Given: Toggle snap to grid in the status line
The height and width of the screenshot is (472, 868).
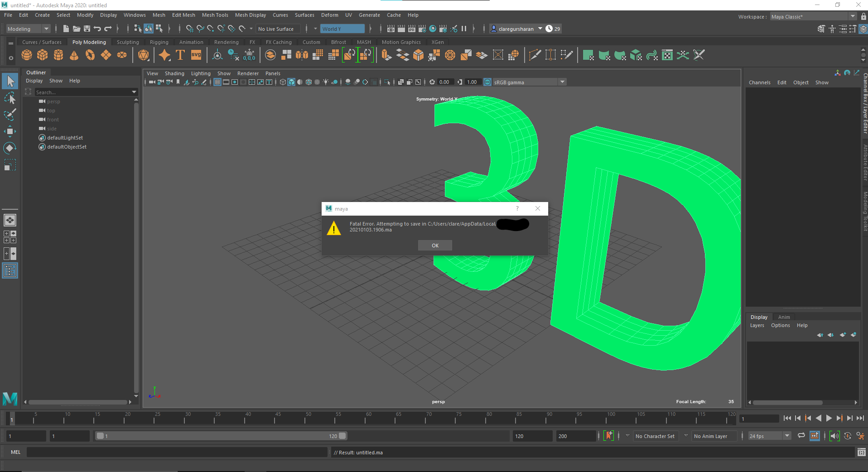Looking at the screenshot, I should click(x=190, y=28).
